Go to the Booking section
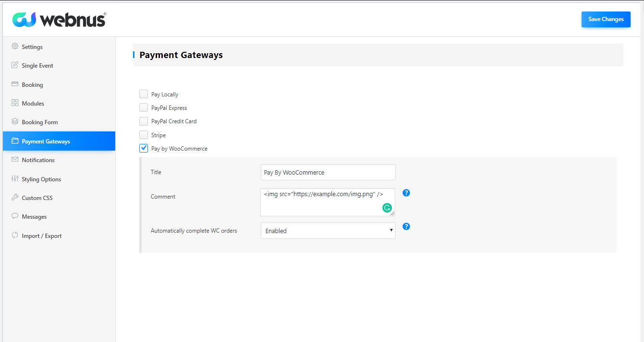The width and height of the screenshot is (644, 342). [x=59, y=84]
